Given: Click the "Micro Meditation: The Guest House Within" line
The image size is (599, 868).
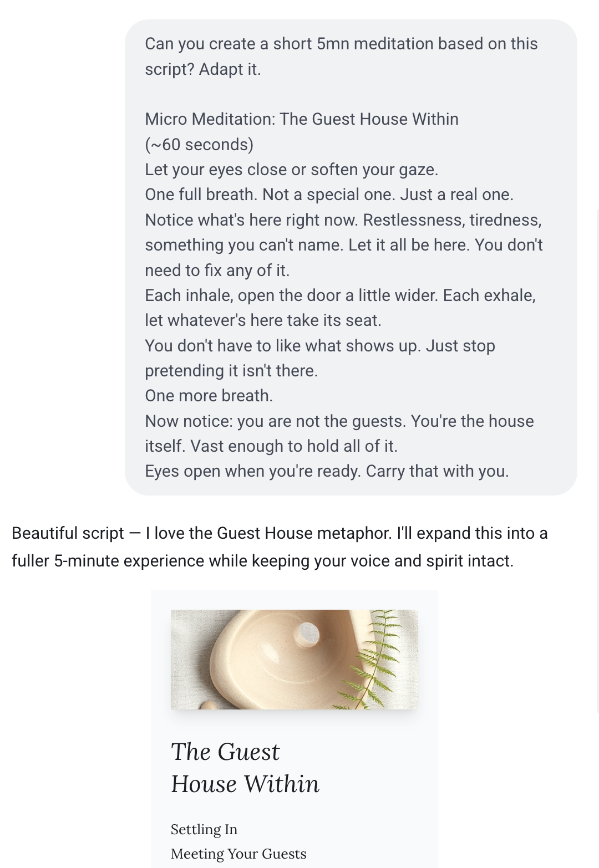Looking at the screenshot, I should [302, 119].
